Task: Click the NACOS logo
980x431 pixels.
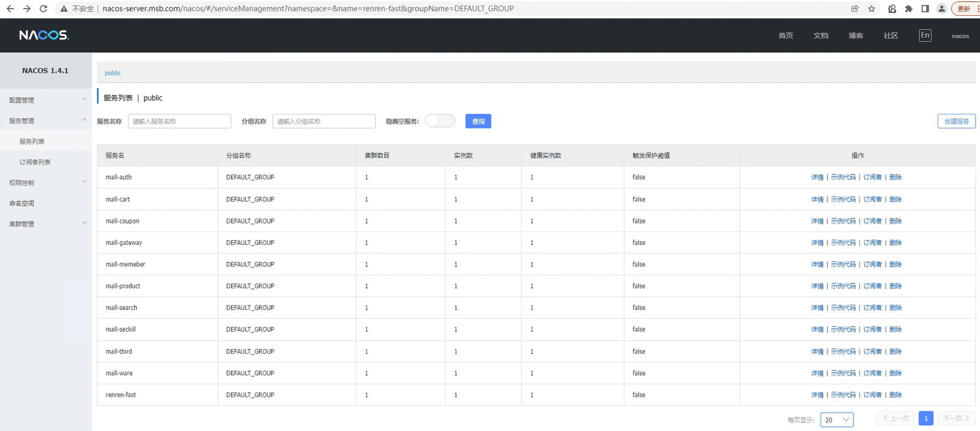Action: [x=44, y=35]
